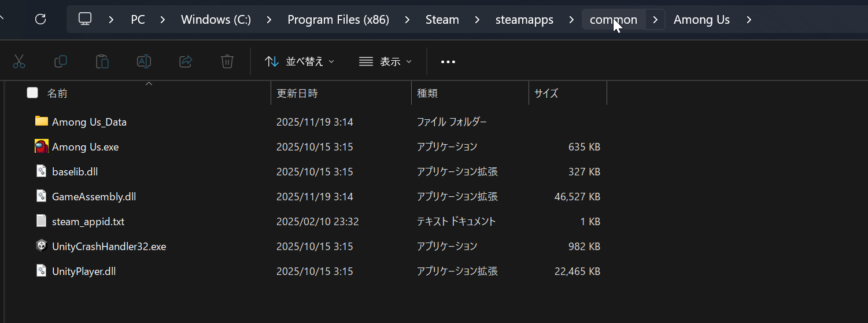Go to steamapps breadcrumb folder
The image size is (868, 323).
pos(525,20)
